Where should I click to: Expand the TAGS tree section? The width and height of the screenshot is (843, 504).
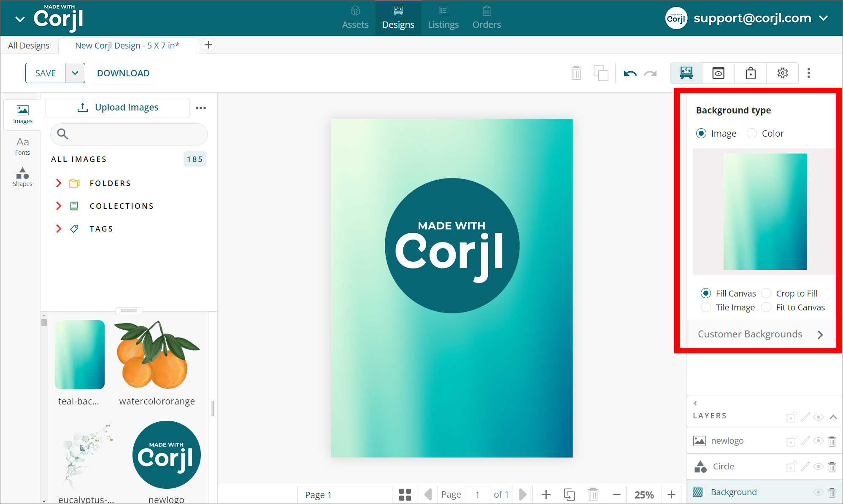(59, 229)
